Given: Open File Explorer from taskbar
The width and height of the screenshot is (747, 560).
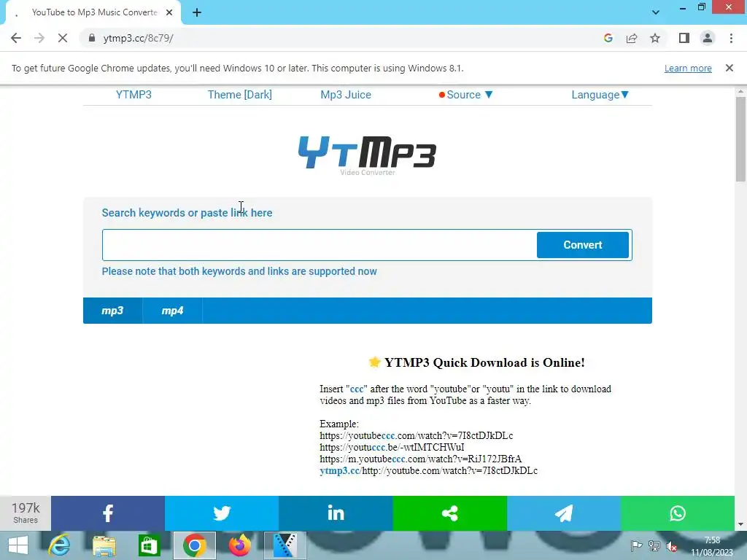Looking at the screenshot, I should tap(104, 545).
